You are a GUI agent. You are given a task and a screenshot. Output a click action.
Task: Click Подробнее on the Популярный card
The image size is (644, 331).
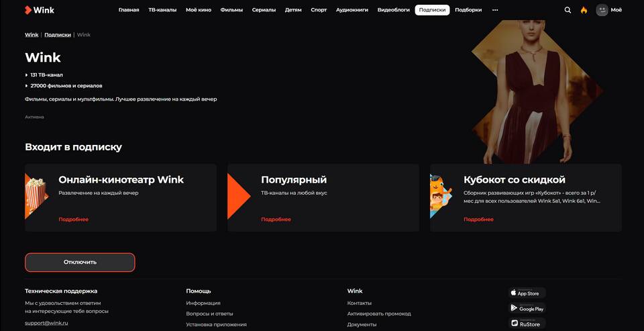click(276, 219)
